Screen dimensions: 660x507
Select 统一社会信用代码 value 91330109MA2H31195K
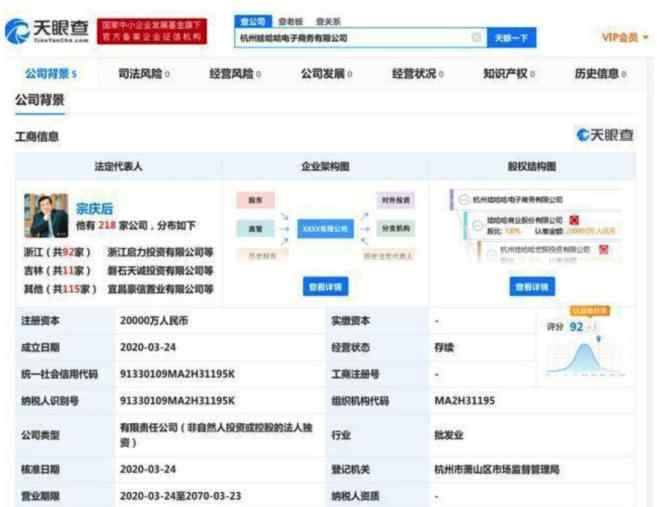pos(177,374)
